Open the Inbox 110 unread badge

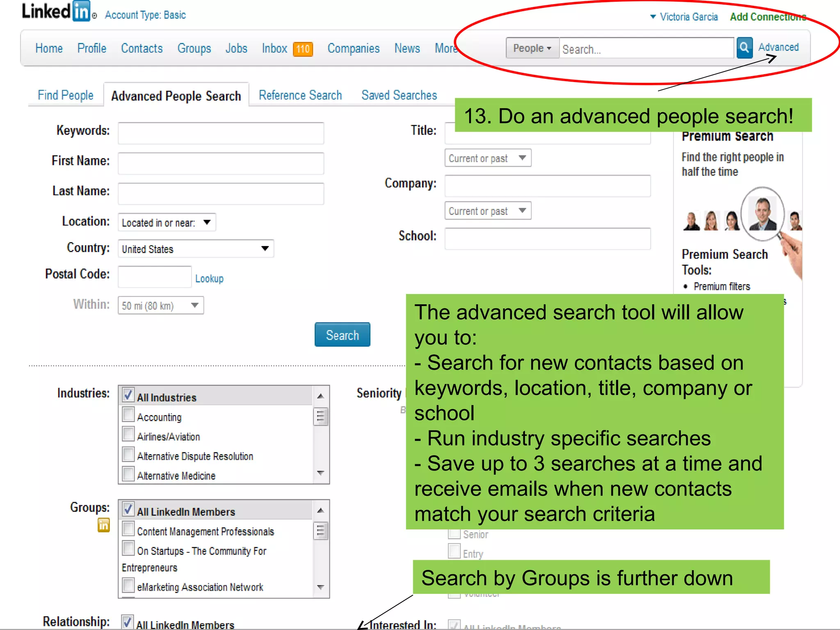[303, 49]
